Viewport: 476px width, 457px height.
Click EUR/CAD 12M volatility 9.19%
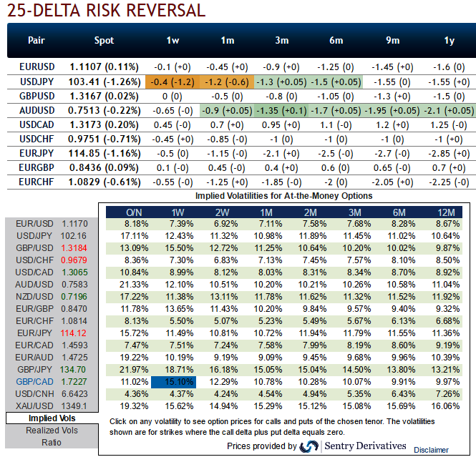coord(448,345)
